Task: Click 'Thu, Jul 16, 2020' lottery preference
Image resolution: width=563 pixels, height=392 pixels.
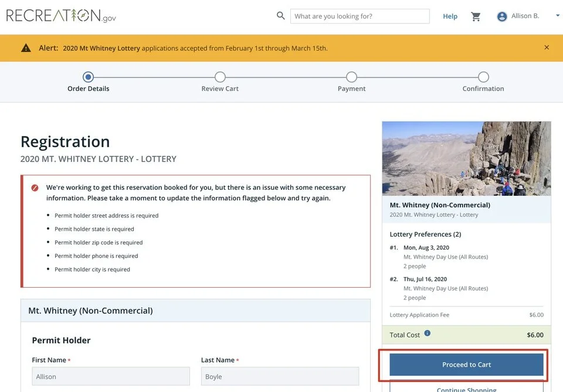Action: click(x=425, y=279)
